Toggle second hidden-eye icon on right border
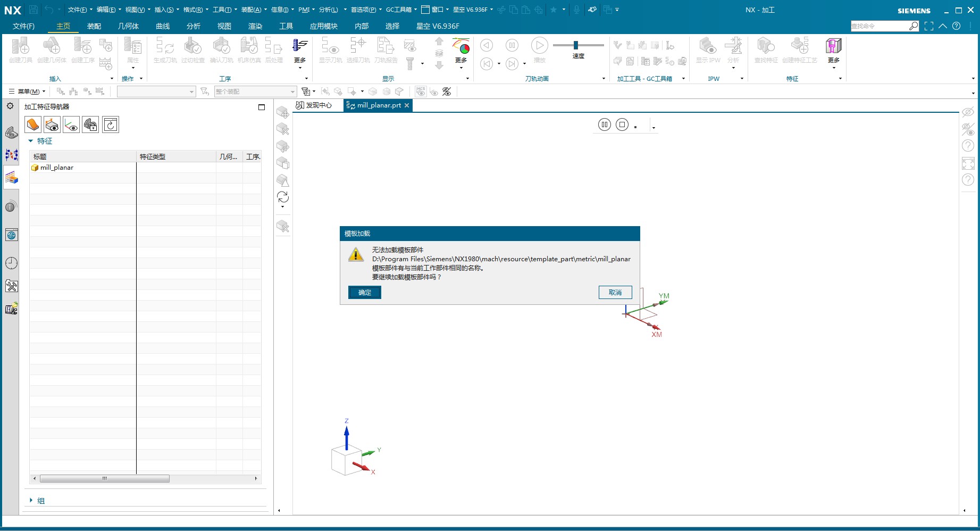Image resolution: width=980 pixels, height=531 pixels. point(968,129)
